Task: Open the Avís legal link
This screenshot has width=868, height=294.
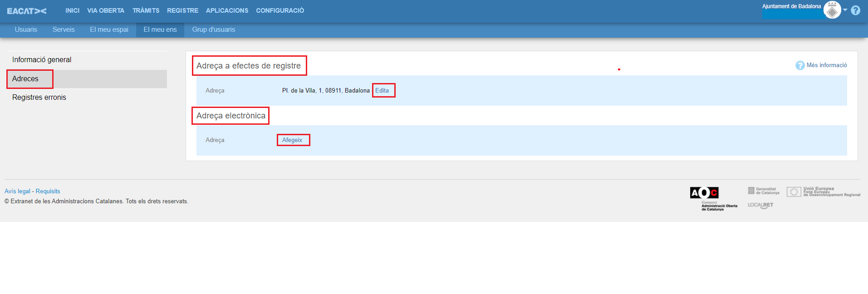Action: 17,191
